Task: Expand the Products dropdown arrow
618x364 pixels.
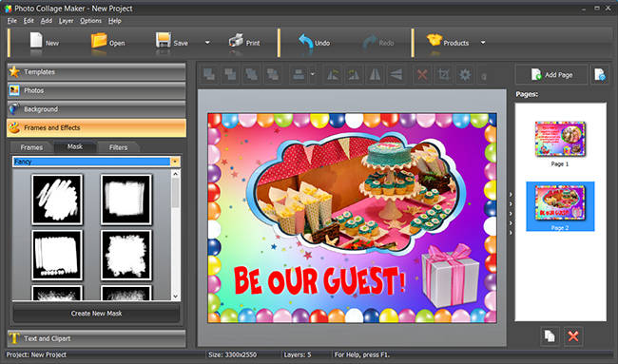Action: [483, 43]
